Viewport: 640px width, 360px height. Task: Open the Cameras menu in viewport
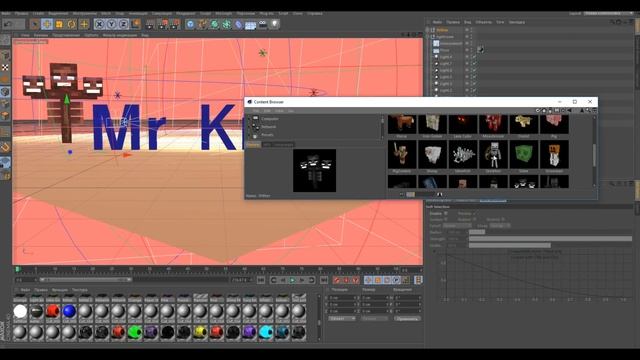(x=41, y=35)
